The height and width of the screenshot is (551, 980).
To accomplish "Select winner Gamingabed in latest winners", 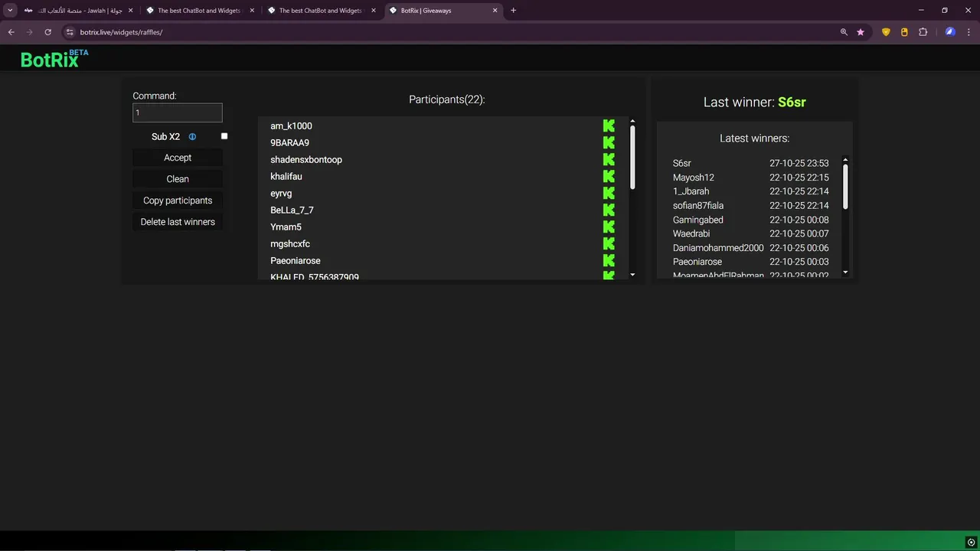I will (698, 220).
